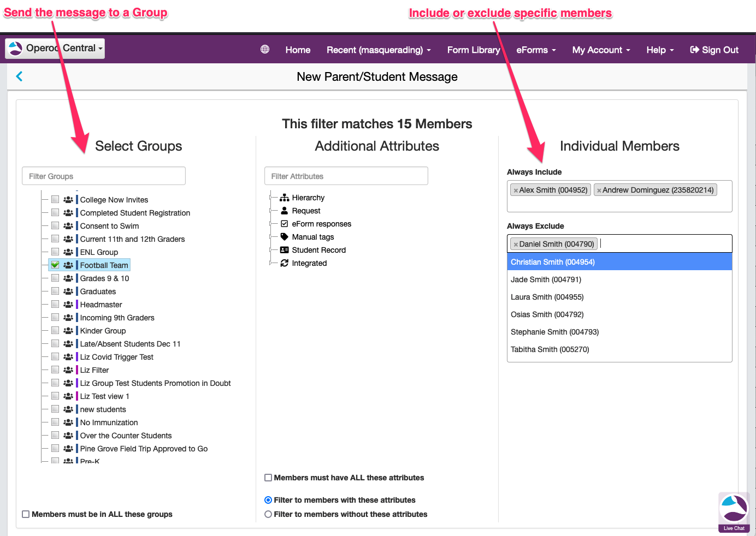Remove Daniel Smith from Always Exclude
The image size is (756, 536).
tap(516, 245)
